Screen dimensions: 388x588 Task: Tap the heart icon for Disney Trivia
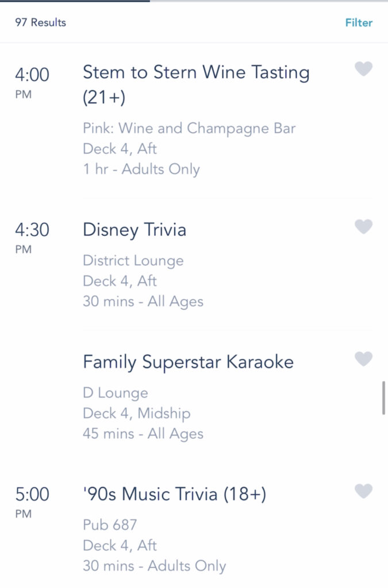click(x=363, y=226)
